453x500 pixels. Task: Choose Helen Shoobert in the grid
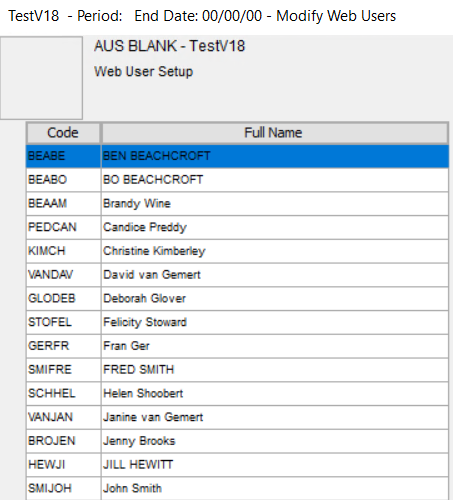tap(237, 393)
